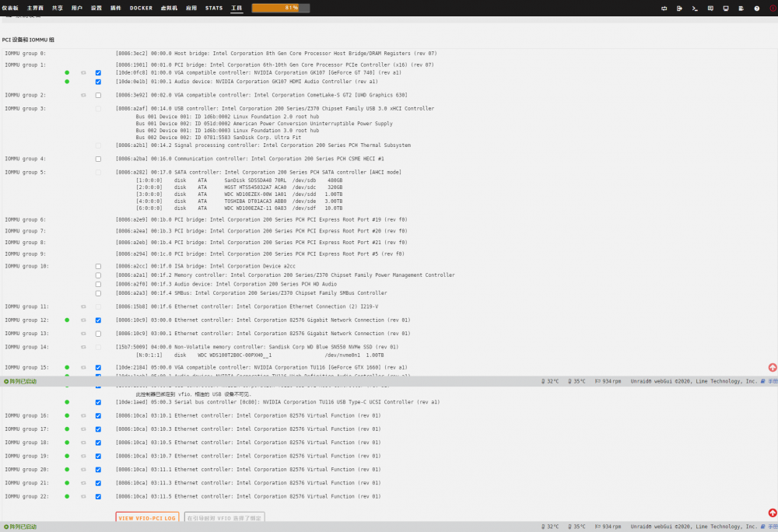Click the 手册 manual link in lower footer
Image resolution: width=778 pixels, height=532 pixels.
pyautogui.click(x=769, y=527)
